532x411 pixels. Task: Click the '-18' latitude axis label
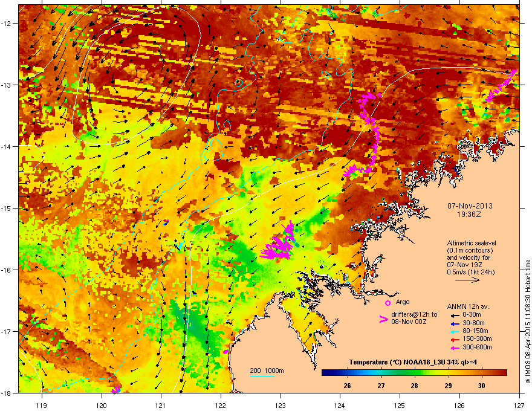tap(7, 393)
